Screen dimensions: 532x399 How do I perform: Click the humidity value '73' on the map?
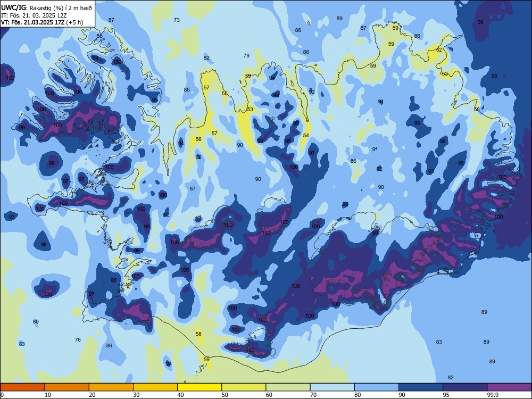(x=177, y=20)
